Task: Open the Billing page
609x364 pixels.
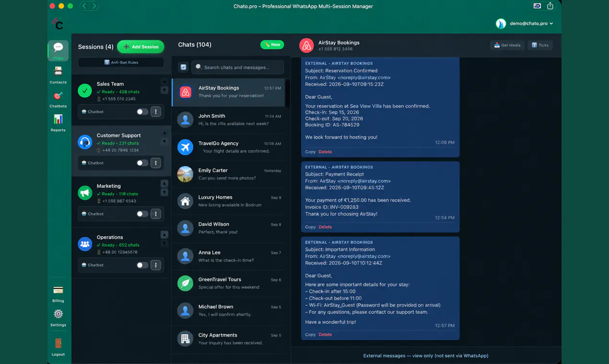Action: (x=58, y=294)
